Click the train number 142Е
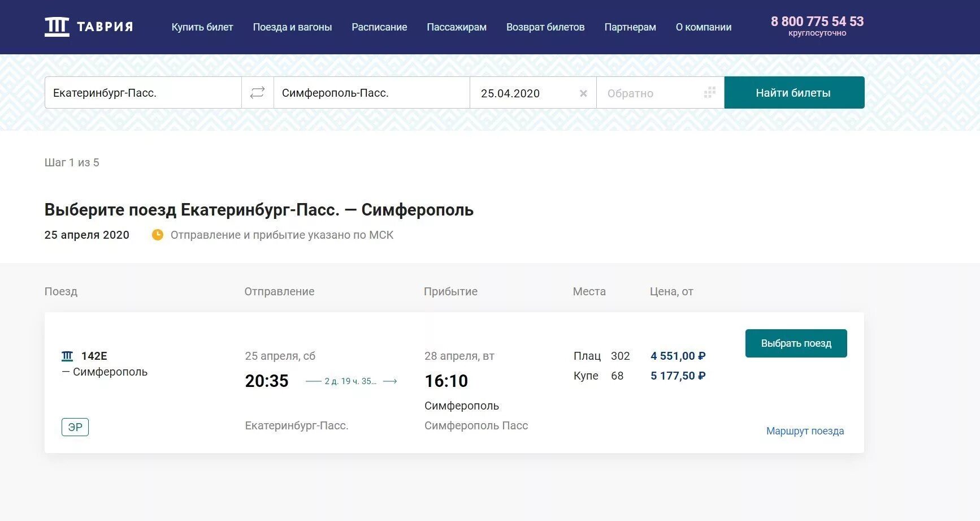The image size is (980, 521). [94, 356]
